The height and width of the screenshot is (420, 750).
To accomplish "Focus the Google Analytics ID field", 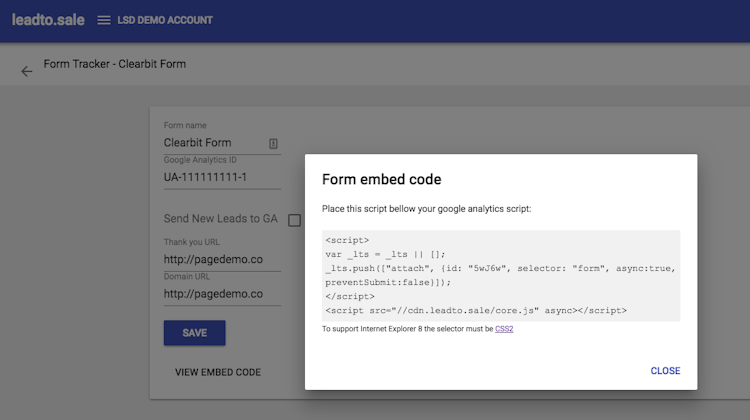I will coord(222,178).
